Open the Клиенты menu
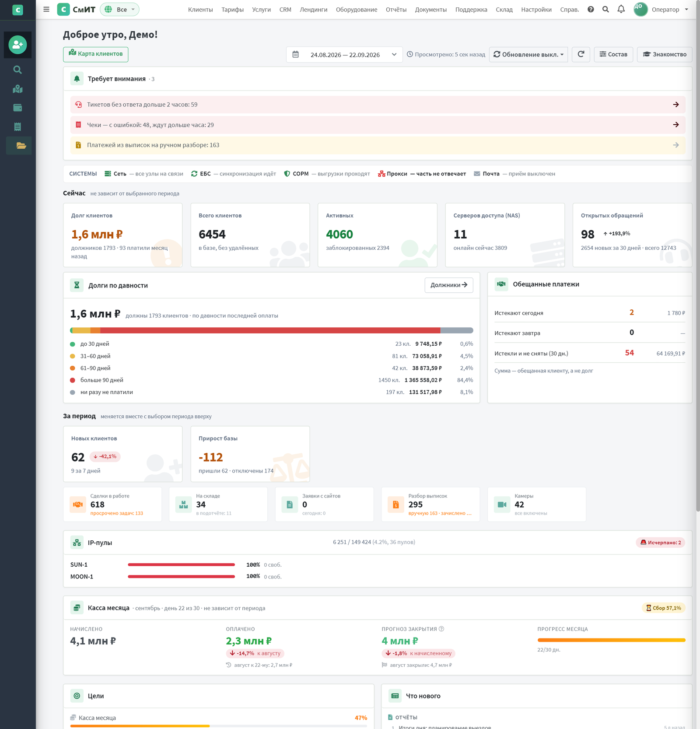The image size is (700, 729). (200, 10)
